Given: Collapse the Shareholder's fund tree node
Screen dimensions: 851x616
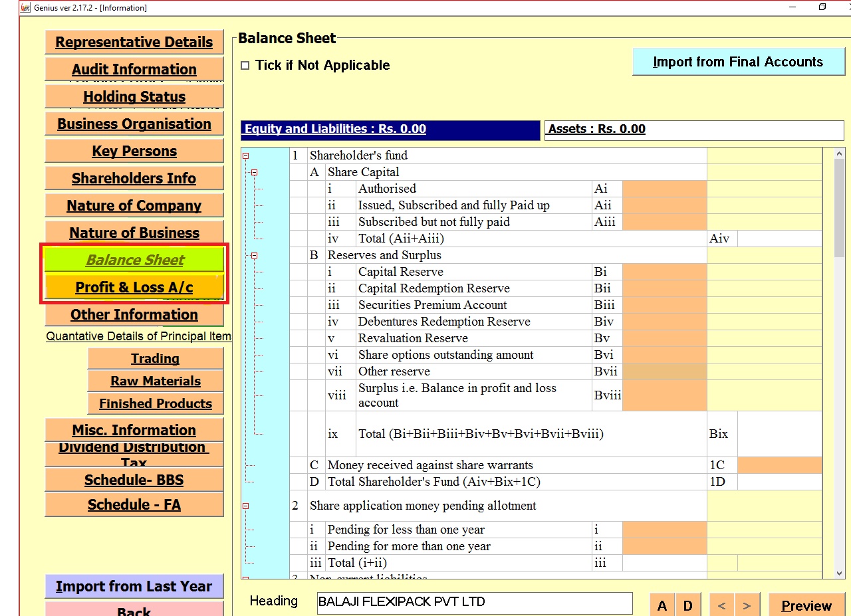Looking at the screenshot, I should click(x=245, y=156).
